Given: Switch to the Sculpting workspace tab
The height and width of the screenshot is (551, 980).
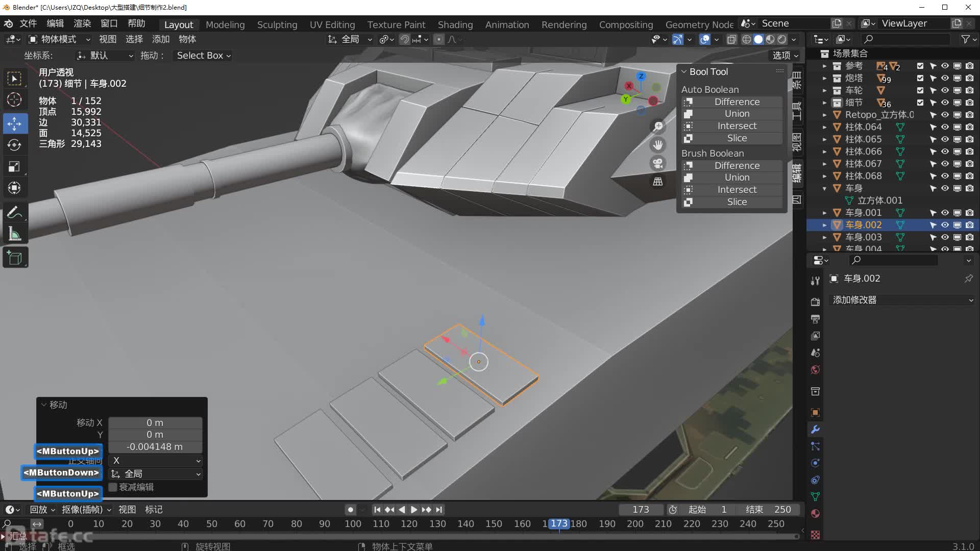Looking at the screenshot, I should tap(277, 24).
